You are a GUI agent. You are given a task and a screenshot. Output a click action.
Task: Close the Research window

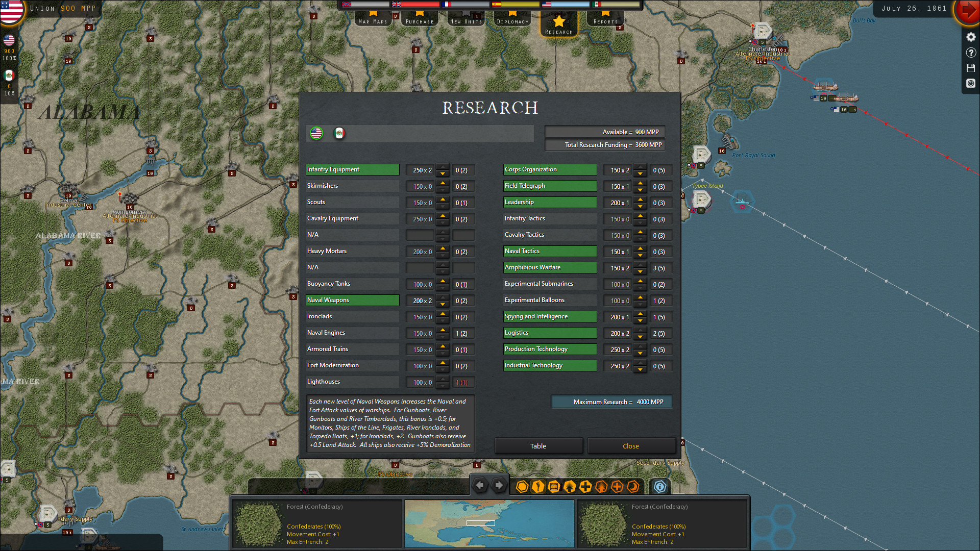click(x=631, y=445)
